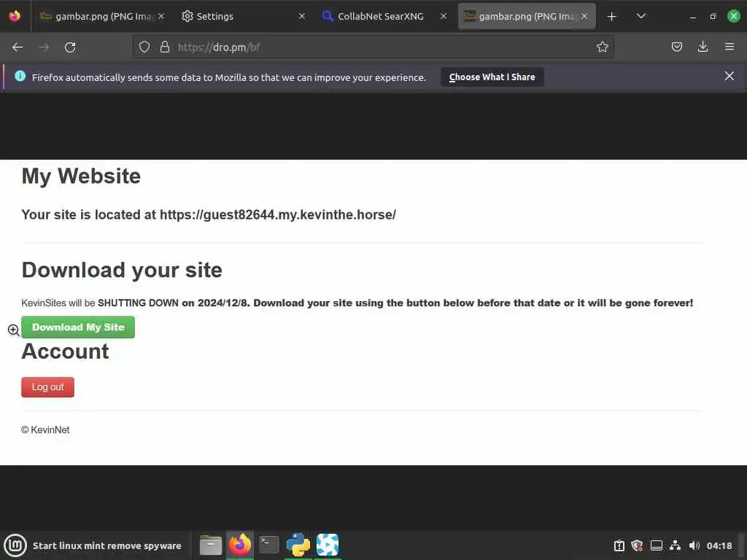This screenshot has width=747, height=560.
Task: Show site security padlock info
Action: [165, 47]
